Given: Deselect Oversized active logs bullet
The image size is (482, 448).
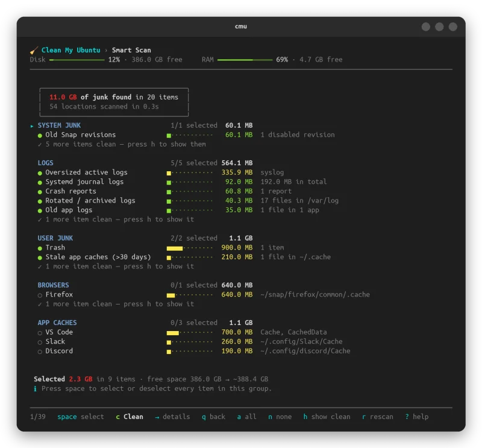Looking at the screenshot, I should (x=40, y=173).
